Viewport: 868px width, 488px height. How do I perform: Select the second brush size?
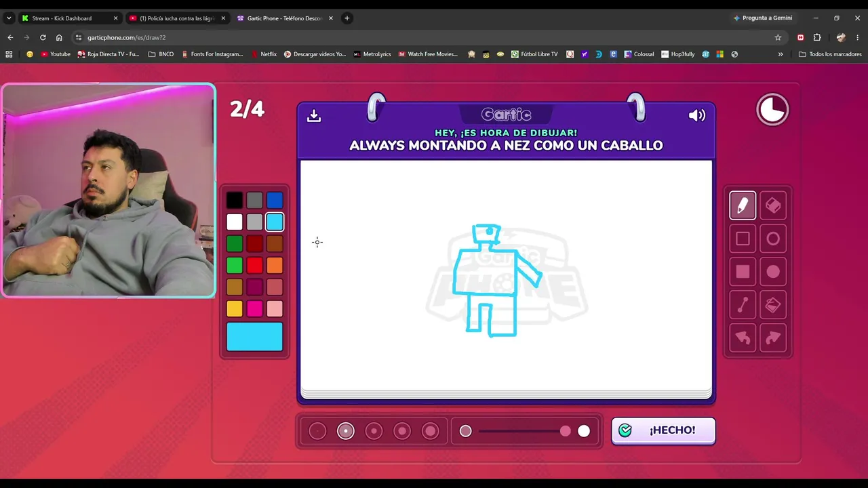[x=346, y=431]
